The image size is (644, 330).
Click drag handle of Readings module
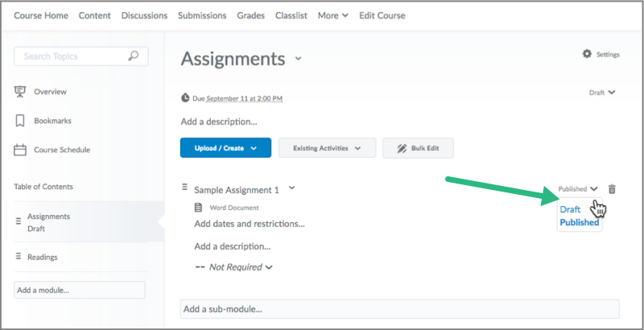18,256
